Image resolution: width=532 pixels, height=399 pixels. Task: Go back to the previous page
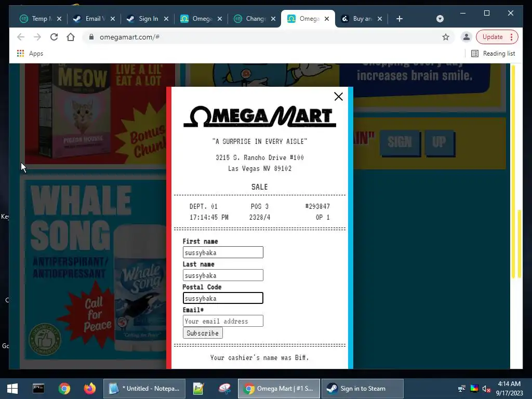pyautogui.click(x=21, y=37)
